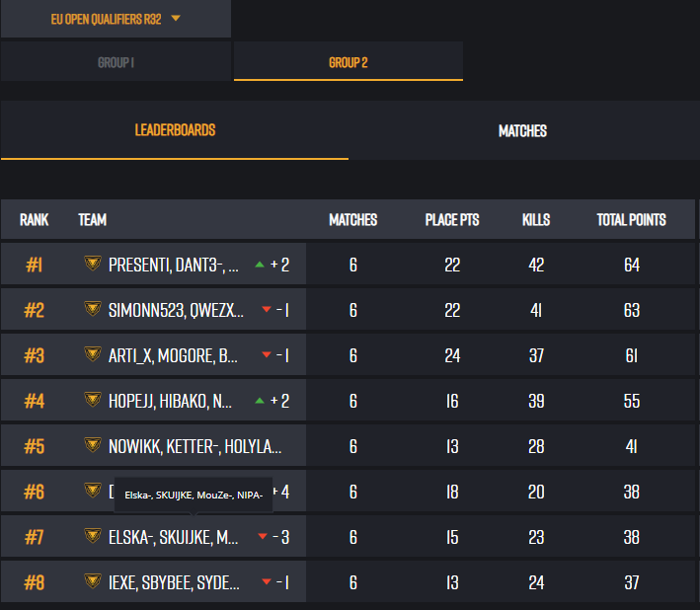
Task: Click the red down arrow in IEXE row
Action: coord(267,581)
